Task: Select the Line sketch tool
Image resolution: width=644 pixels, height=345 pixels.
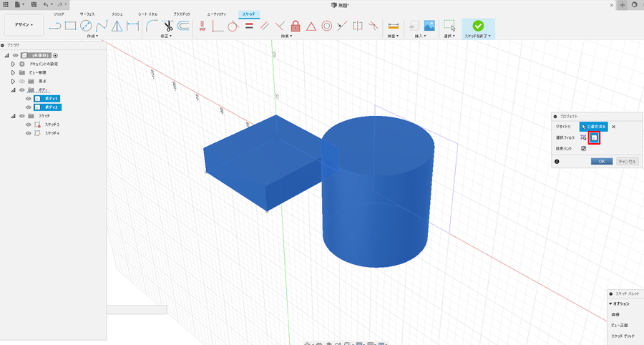Action: pos(54,26)
